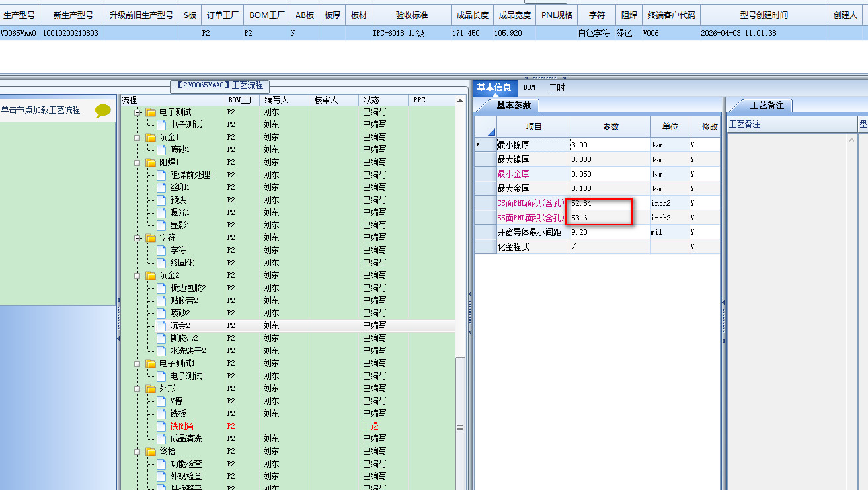Click the document icon of 终固化
Viewport: 868px width, 490px height.
[161, 263]
